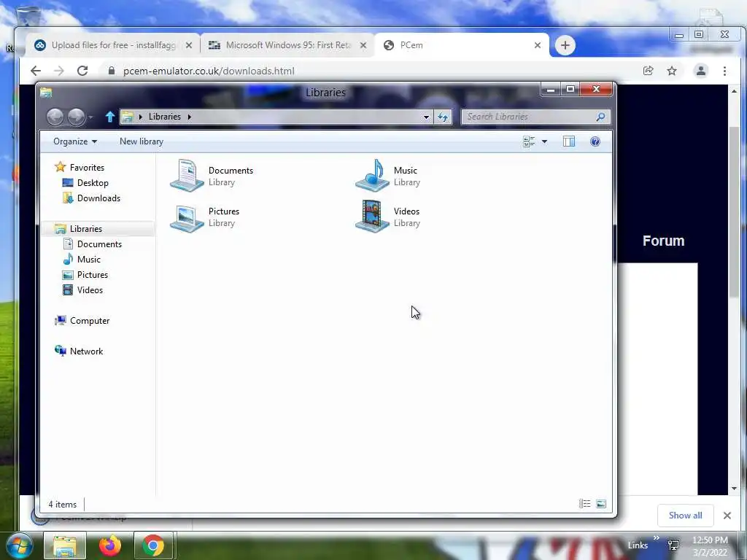Click Chrome address bar URL
Image resolution: width=747 pixels, height=560 pixels.
(x=209, y=71)
